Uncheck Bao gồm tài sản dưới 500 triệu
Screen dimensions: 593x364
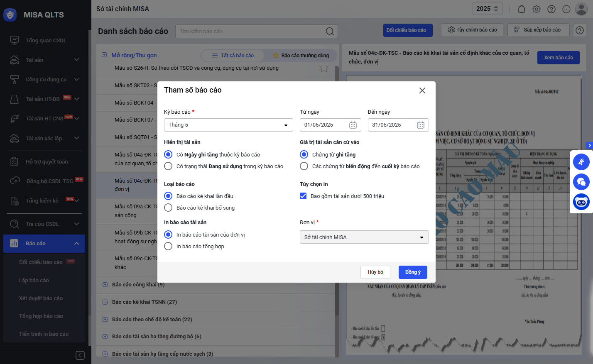[303, 196]
